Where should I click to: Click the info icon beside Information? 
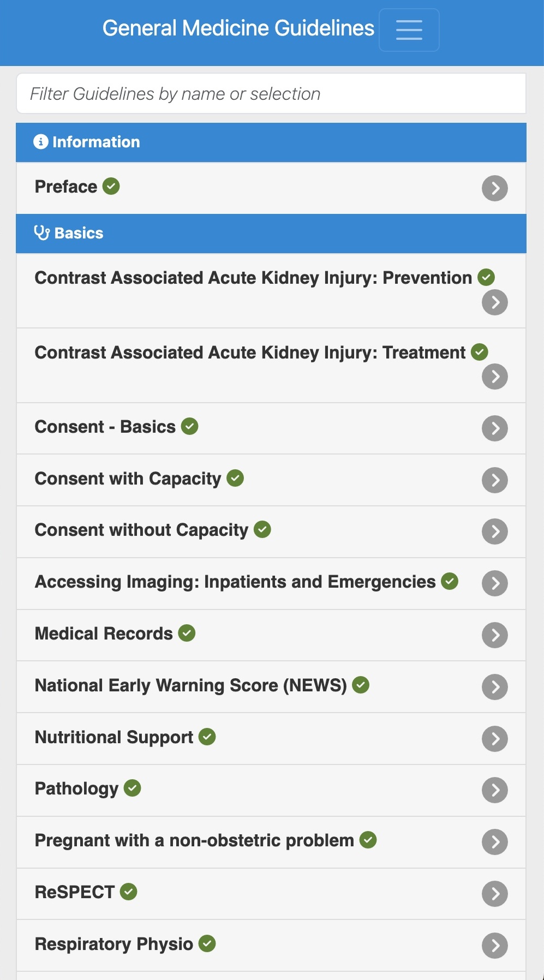click(x=41, y=142)
